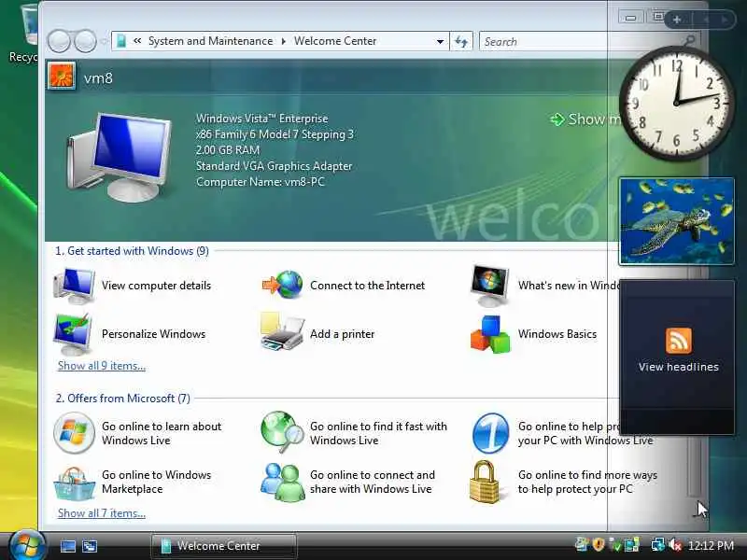
Task: Click Go online to find it fast text
Action: click(379, 433)
